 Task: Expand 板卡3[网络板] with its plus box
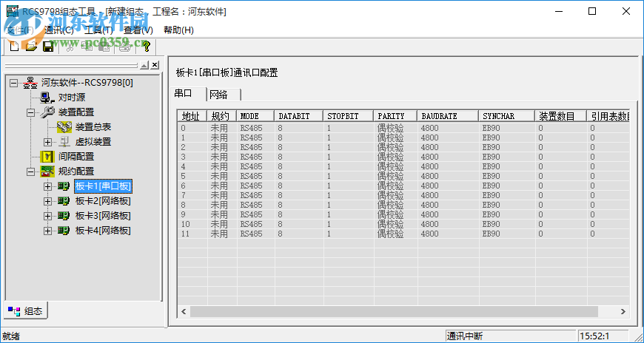(x=47, y=216)
